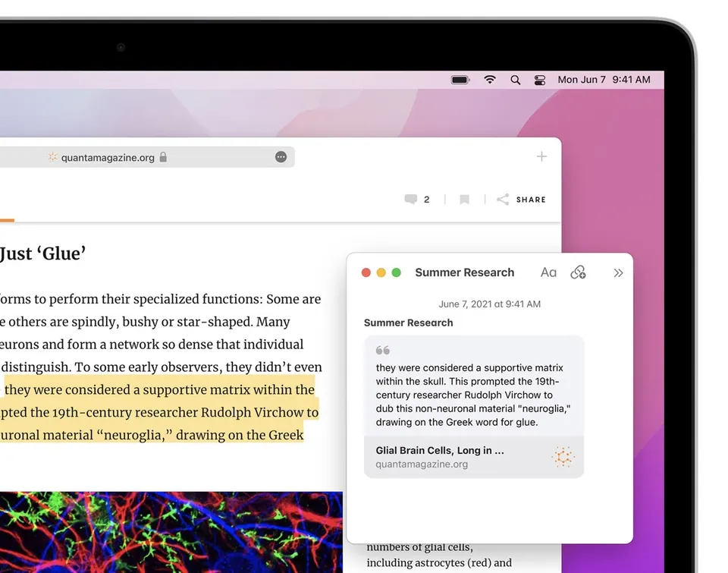Click the Summer Research heading in note body
Viewport: 728px width, 573px height.
408,323
